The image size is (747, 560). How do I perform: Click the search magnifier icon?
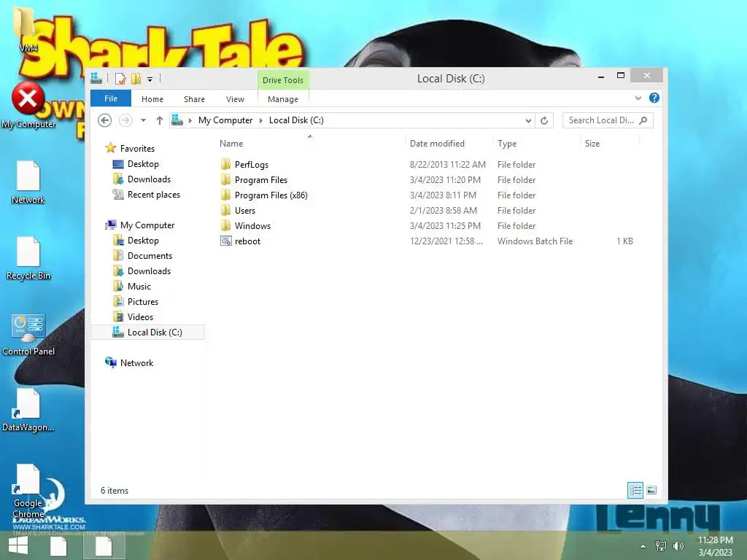click(x=643, y=120)
